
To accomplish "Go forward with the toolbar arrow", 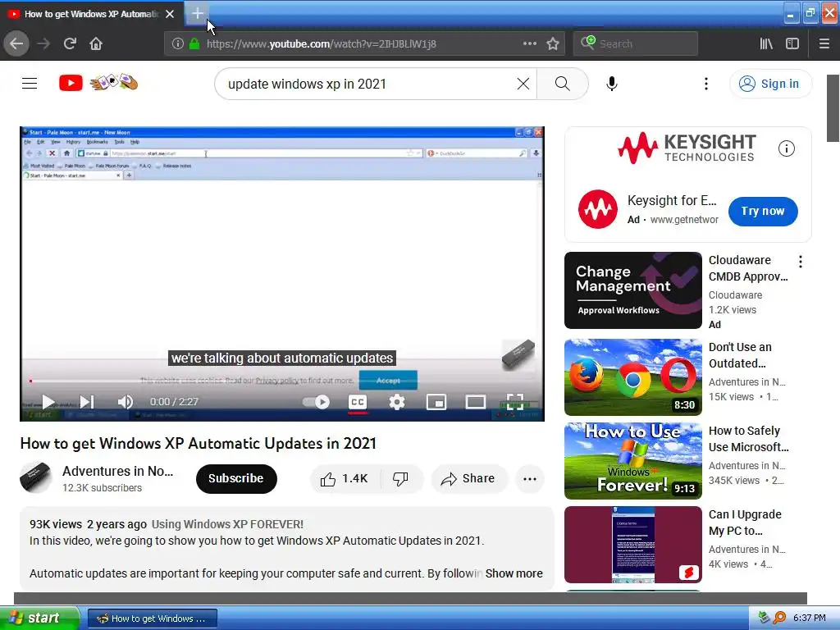I will [x=44, y=43].
